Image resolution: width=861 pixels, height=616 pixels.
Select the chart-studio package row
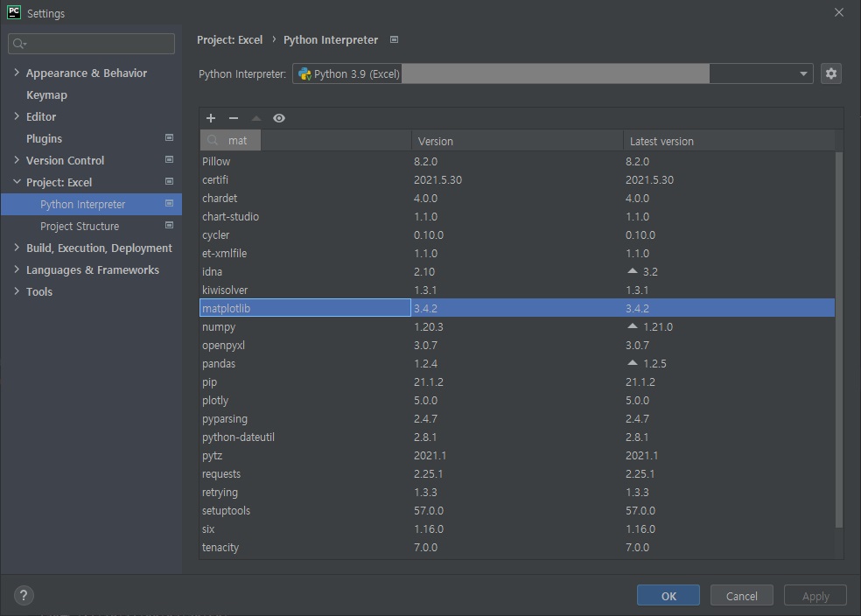[517, 216]
